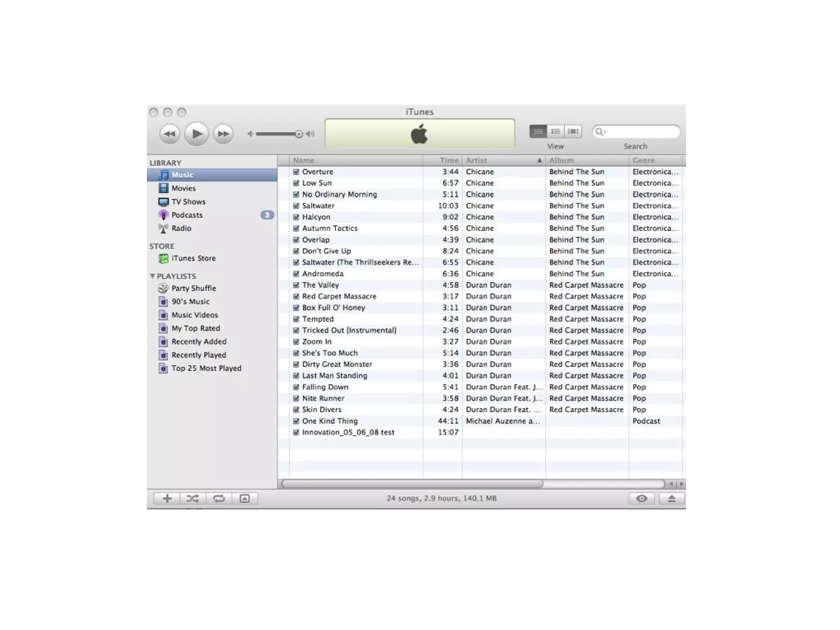This screenshot has height=630, width=840.
Task: Open Podcasts in the library sidebar
Action: (187, 215)
